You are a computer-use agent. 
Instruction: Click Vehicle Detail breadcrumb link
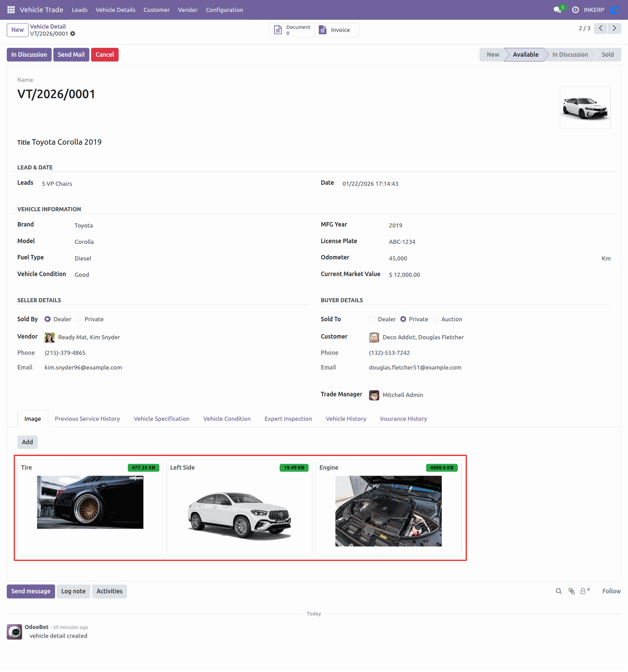click(x=48, y=26)
